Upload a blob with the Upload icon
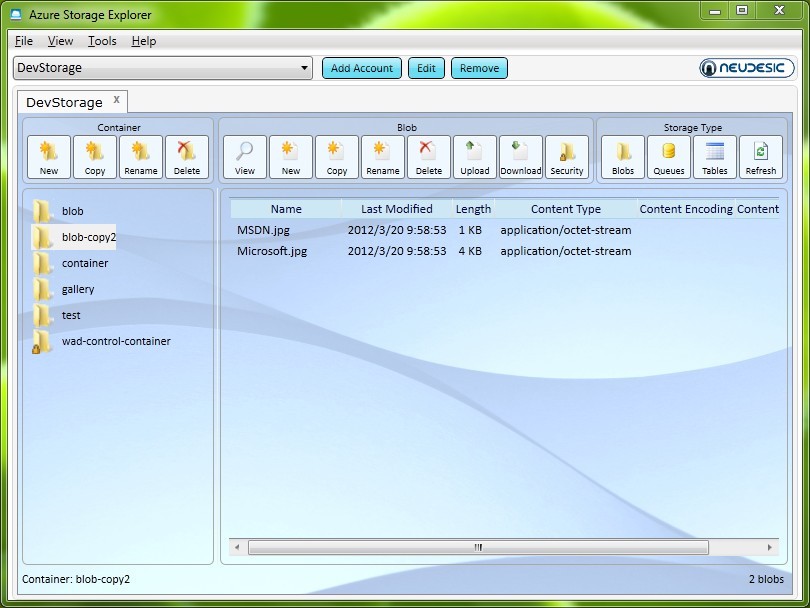The image size is (810, 608). (x=475, y=157)
